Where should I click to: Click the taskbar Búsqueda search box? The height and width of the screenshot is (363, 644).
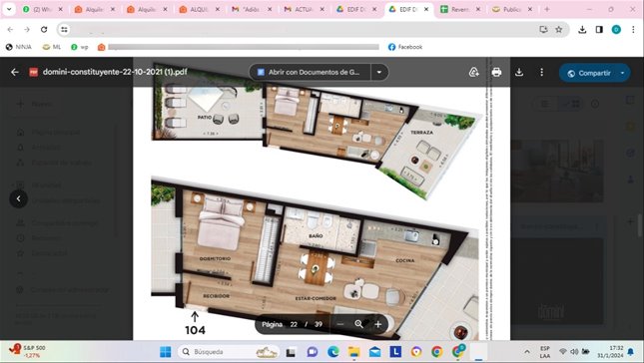[230, 351]
